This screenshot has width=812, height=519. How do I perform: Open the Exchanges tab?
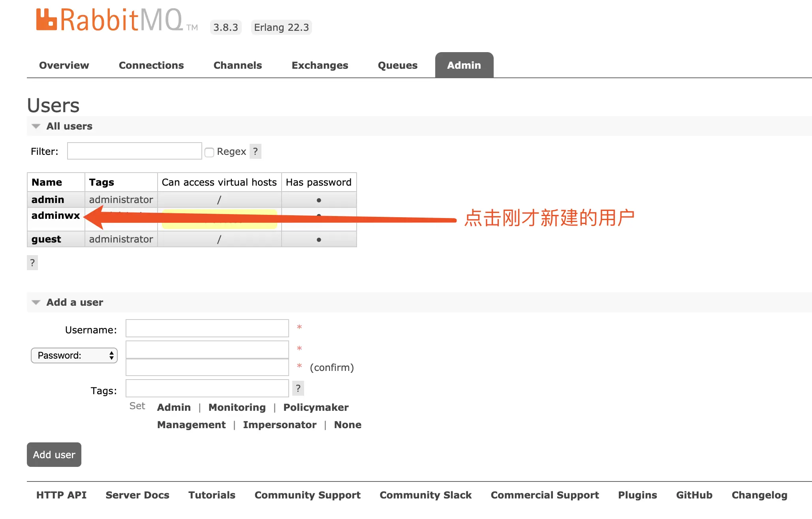320,65
